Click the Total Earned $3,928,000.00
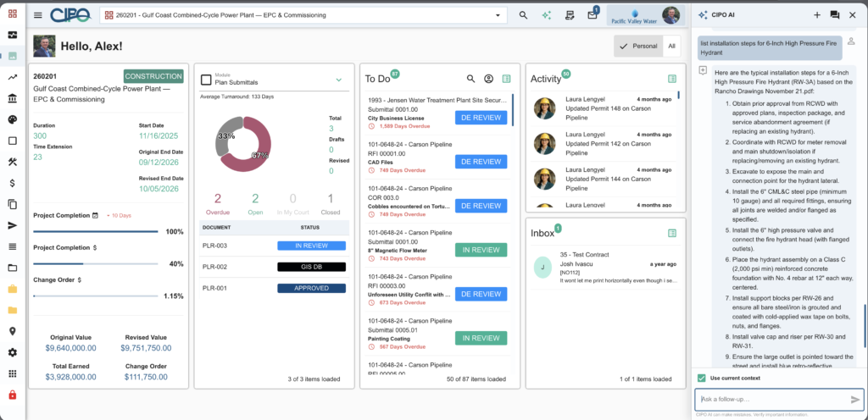The width and height of the screenshot is (868, 420). pos(70,377)
